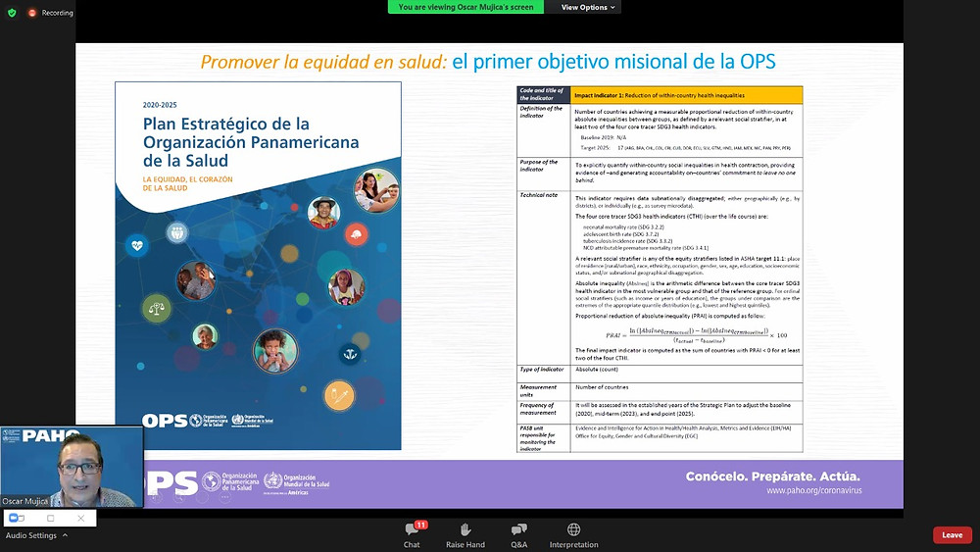The image size is (980, 552).
Task: Click the red Recording indicator icon
Action: tap(32, 13)
